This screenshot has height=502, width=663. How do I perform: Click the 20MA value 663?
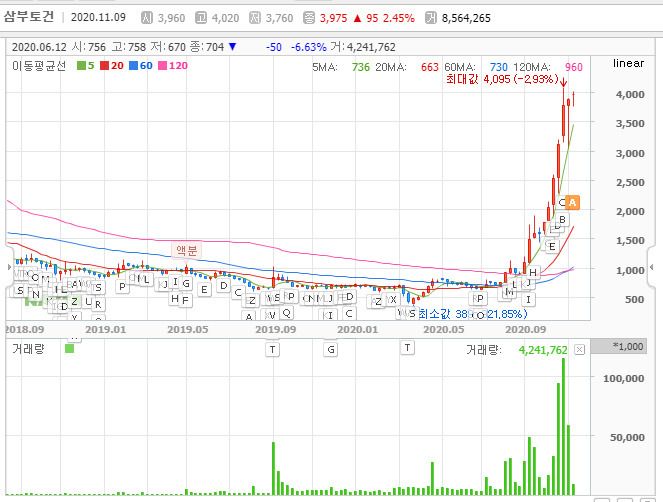tap(430, 67)
